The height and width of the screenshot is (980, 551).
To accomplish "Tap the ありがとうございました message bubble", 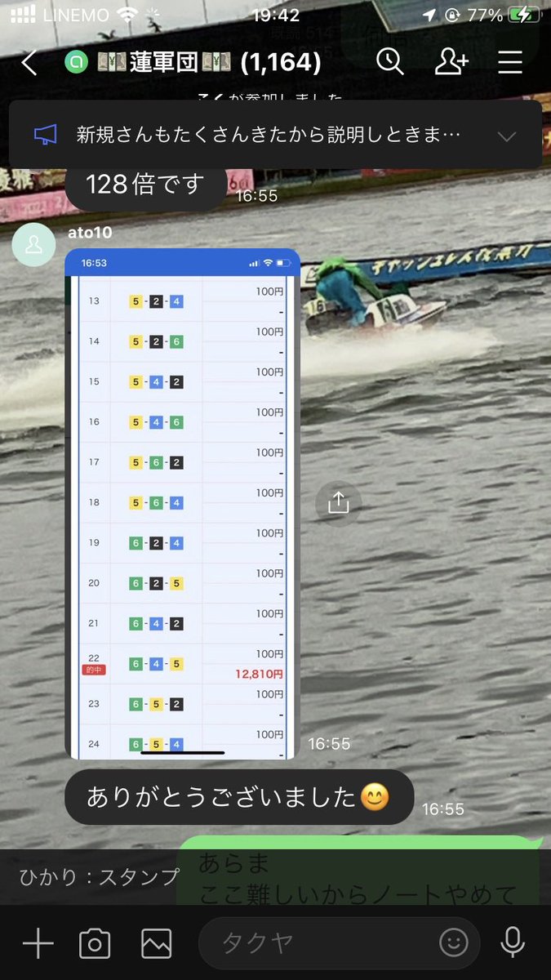I will [x=239, y=797].
